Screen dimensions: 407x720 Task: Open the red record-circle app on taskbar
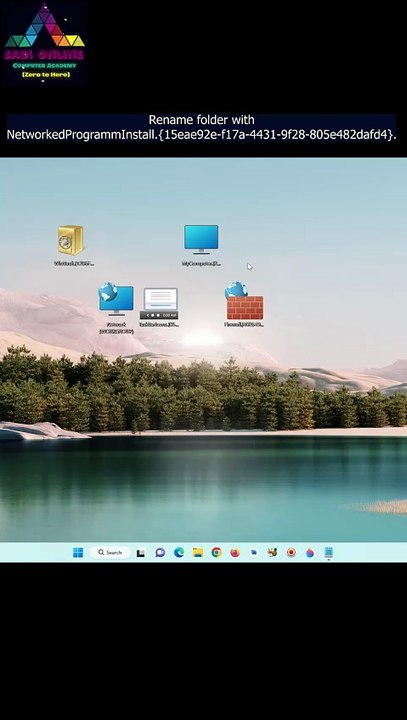[291, 552]
